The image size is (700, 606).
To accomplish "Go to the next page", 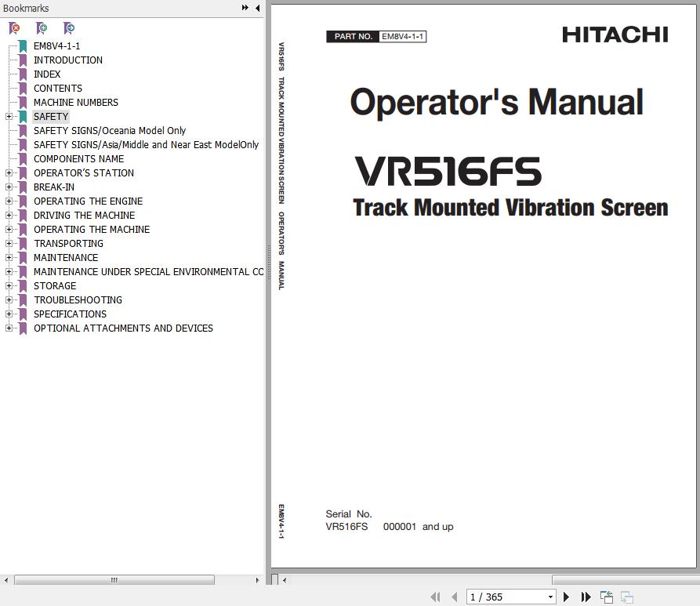I will (x=566, y=597).
